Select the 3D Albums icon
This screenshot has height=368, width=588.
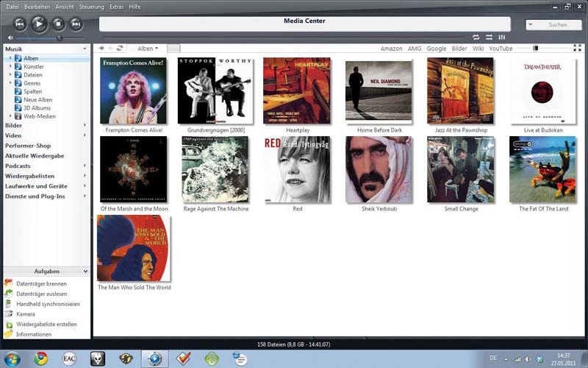18,107
